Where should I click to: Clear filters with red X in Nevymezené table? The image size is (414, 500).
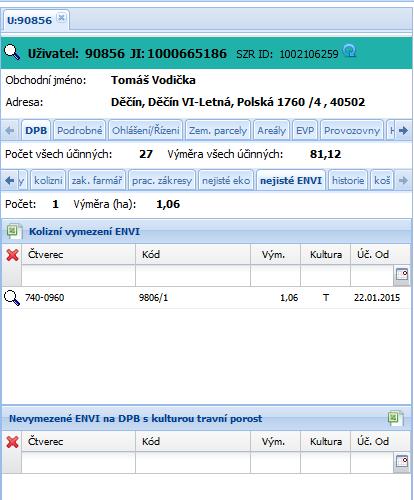[x=12, y=442]
